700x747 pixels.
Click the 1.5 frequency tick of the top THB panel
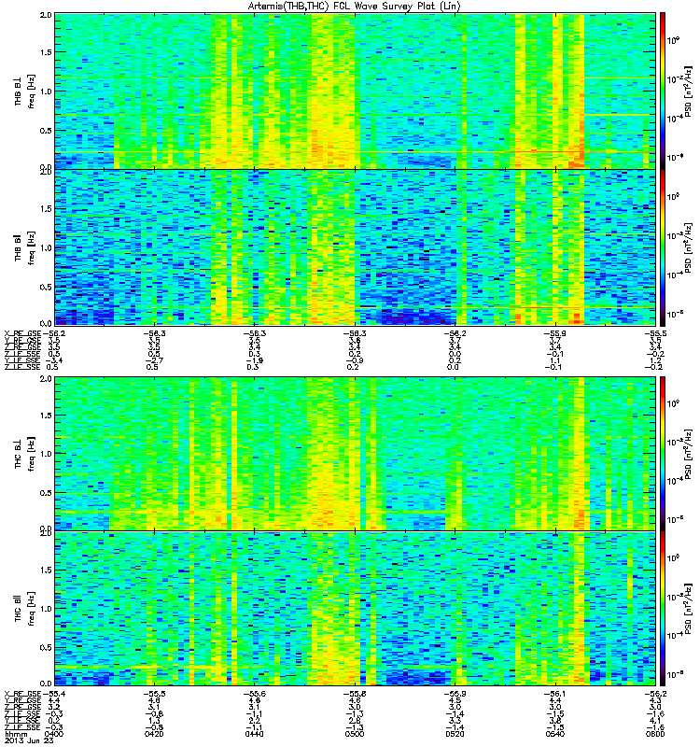pyautogui.click(x=46, y=52)
